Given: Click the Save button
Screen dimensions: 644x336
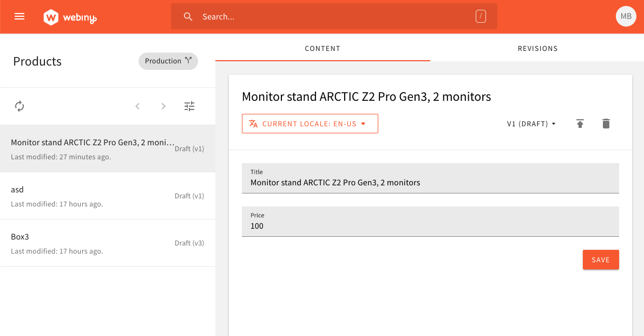Looking at the screenshot, I should click(601, 260).
